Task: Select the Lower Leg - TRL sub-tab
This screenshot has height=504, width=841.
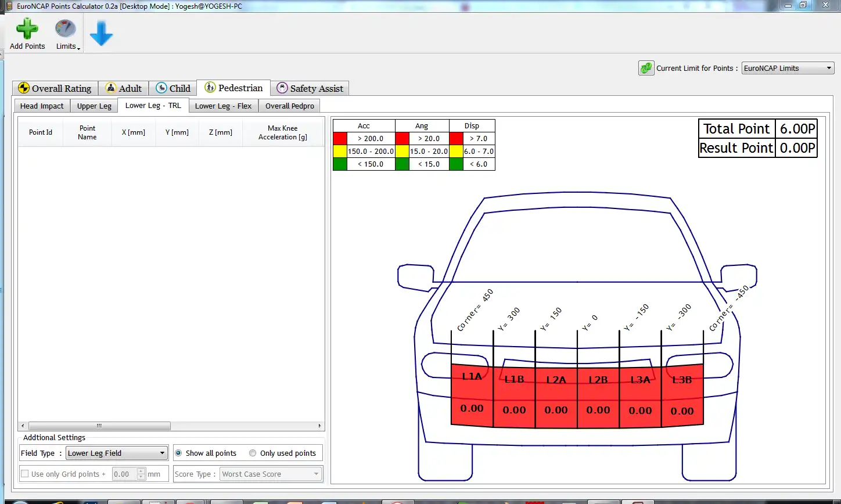Action: coord(153,105)
